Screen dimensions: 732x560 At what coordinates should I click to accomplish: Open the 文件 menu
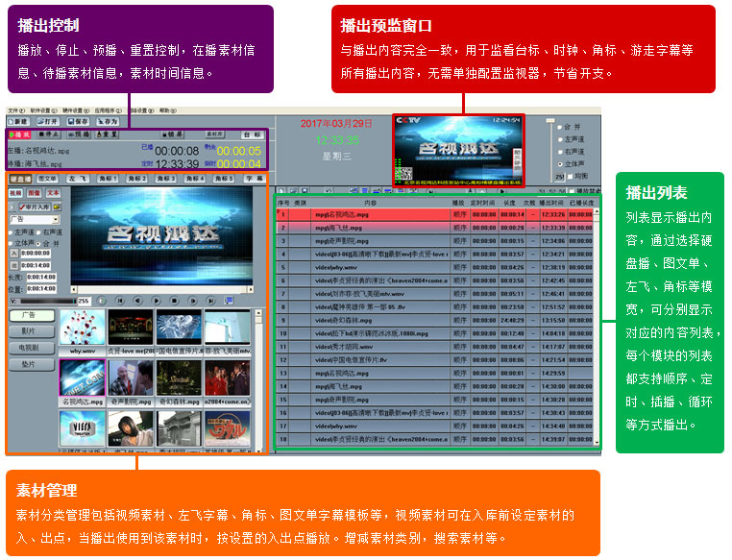pos(15,110)
